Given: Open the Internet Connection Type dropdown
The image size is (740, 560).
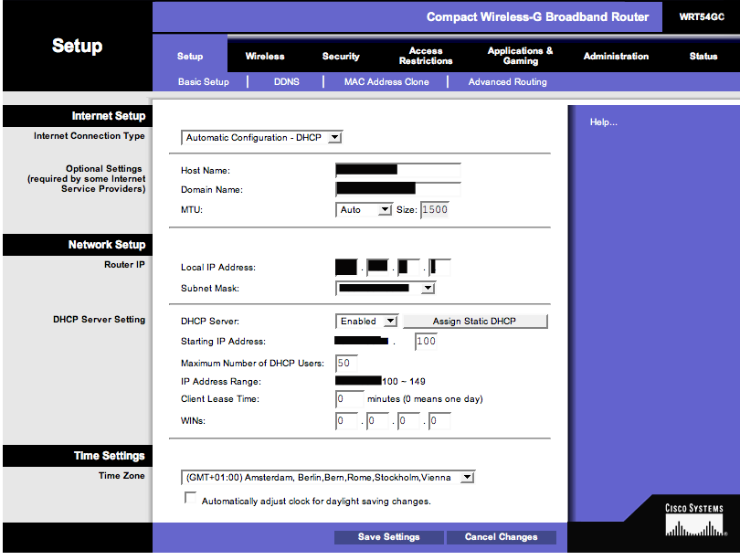Looking at the screenshot, I should click(x=262, y=138).
